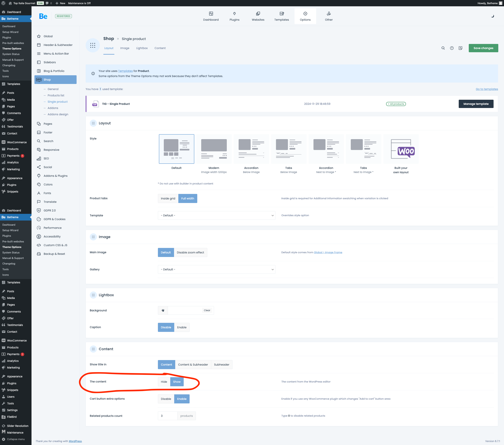Image resolution: width=504 pixels, height=445 pixels.
Task: Show title in Content & Subheader
Action: click(193, 365)
